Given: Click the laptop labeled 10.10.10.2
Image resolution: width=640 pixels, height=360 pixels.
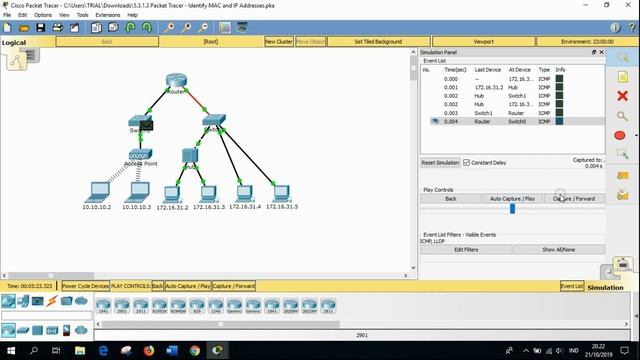Looking at the screenshot, I should click(97, 192).
